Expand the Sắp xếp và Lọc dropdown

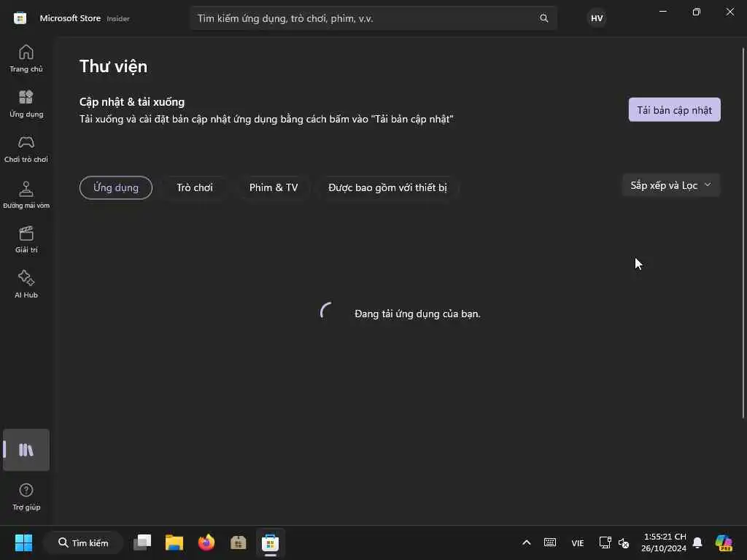(671, 185)
